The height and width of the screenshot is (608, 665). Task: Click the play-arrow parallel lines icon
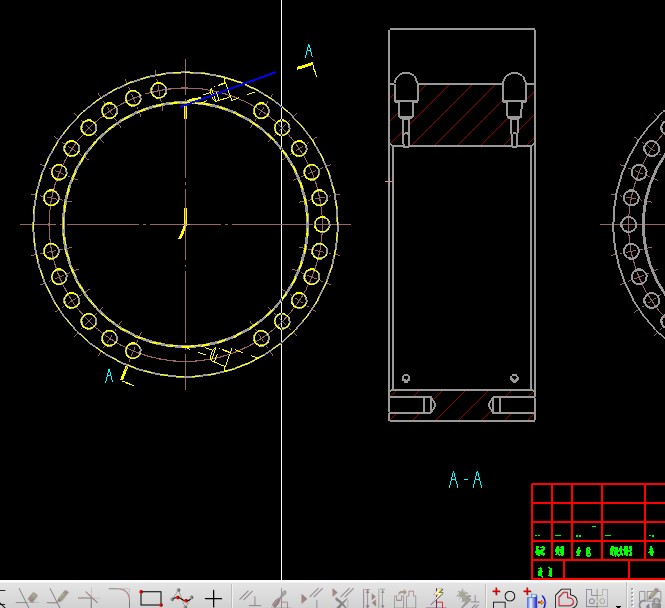312,598
